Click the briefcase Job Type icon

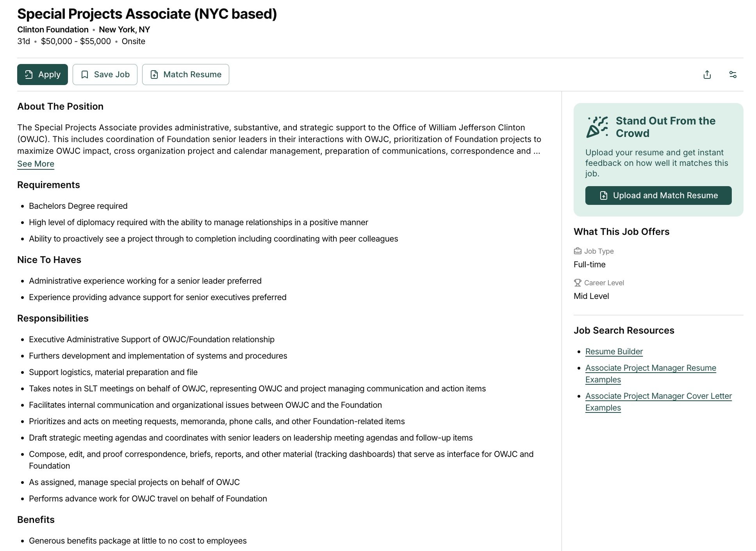point(578,251)
